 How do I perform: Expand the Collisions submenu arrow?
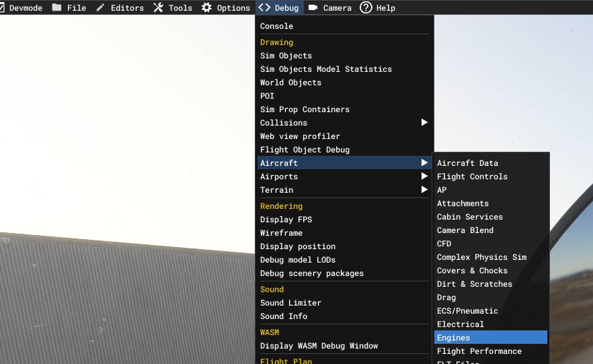(x=424, y=123)
